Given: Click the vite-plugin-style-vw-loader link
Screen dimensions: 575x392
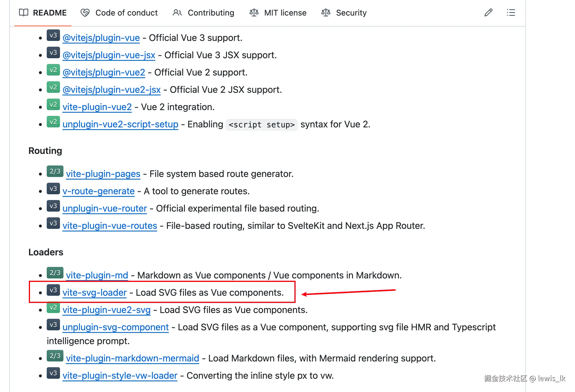Looking at the screenshot, I should pos(120,376).
